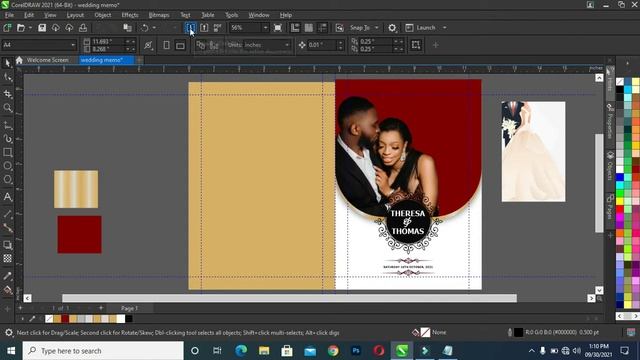Select the Pick tool
Screen dimensions: 640x360
(7, 63)
